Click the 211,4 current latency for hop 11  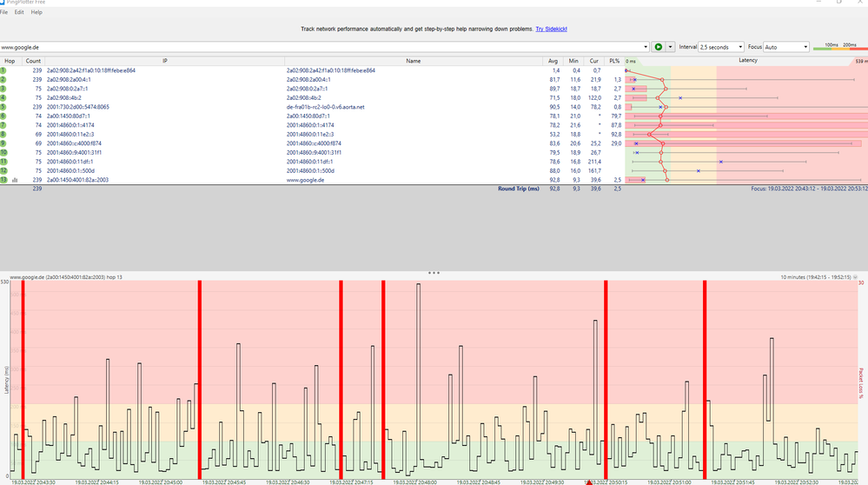point(594,162)
